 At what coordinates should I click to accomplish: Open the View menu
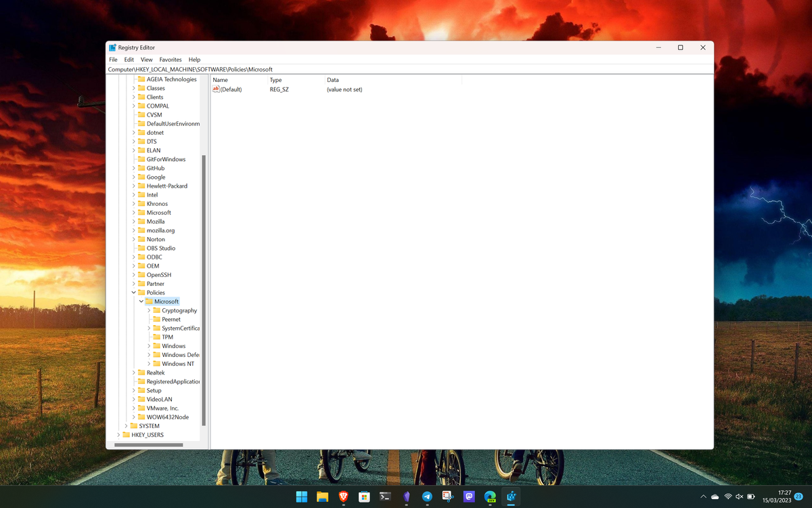click(x=146, y=60)
